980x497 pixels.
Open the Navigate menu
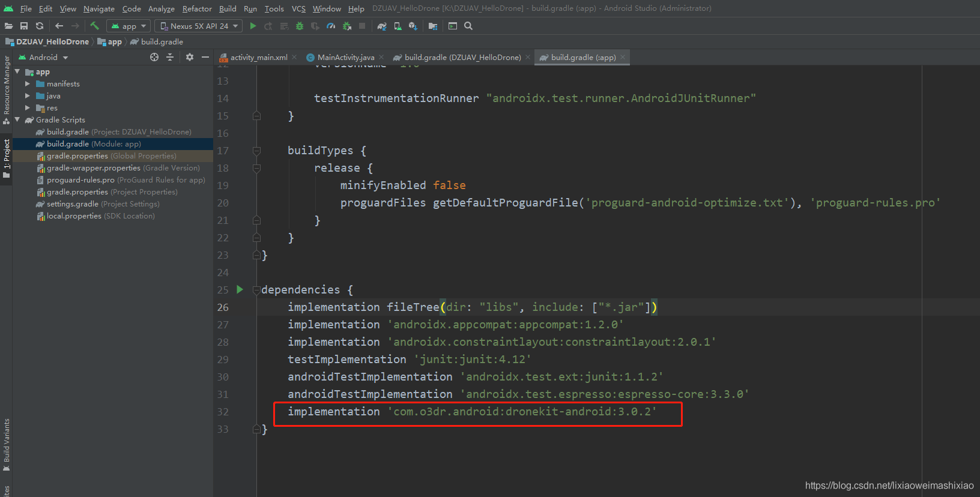coord(99,8)
